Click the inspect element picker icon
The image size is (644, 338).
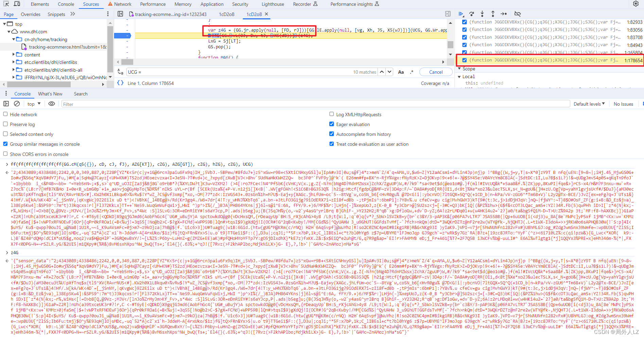coord(6,4)
